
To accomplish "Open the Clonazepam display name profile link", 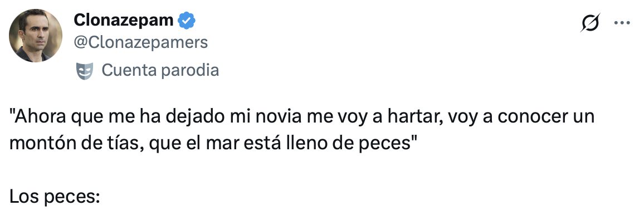I will pyautogui.click(x=124, y=20).
